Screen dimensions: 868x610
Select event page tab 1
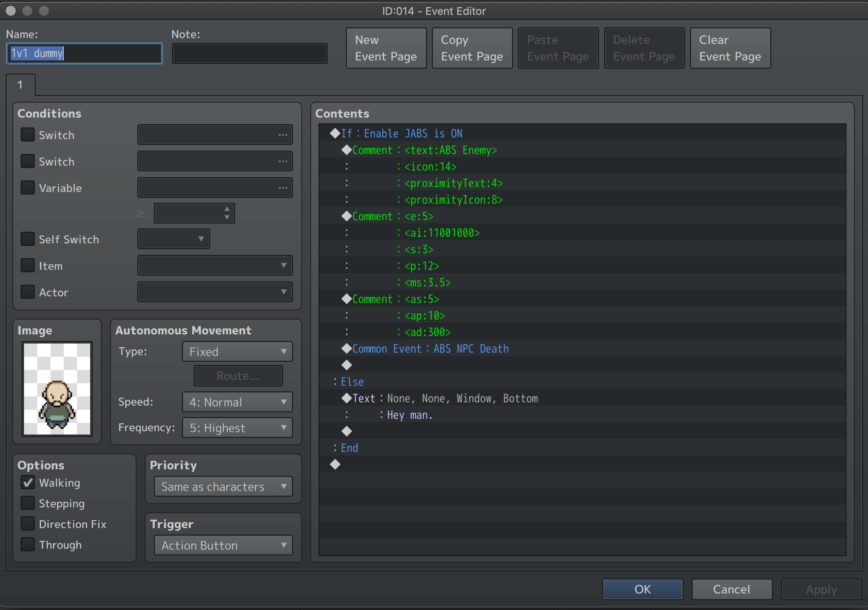click(x=20, y=85)
